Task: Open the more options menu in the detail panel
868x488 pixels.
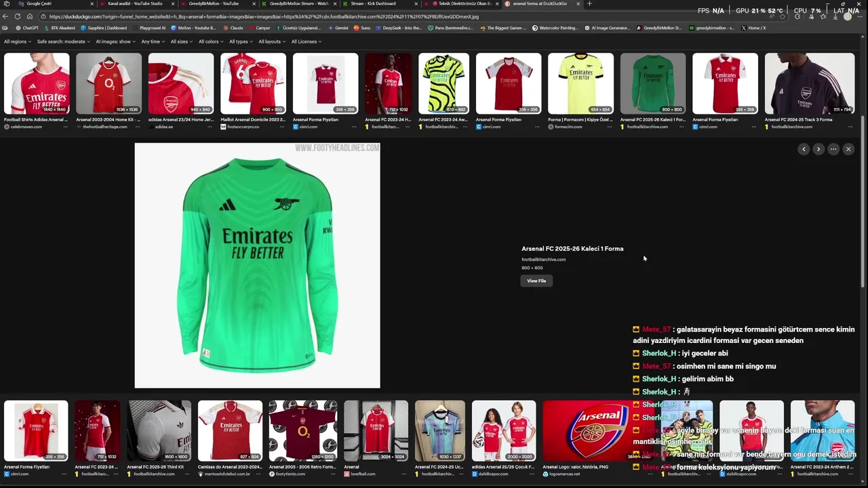Action: click(x=833, y=149)
